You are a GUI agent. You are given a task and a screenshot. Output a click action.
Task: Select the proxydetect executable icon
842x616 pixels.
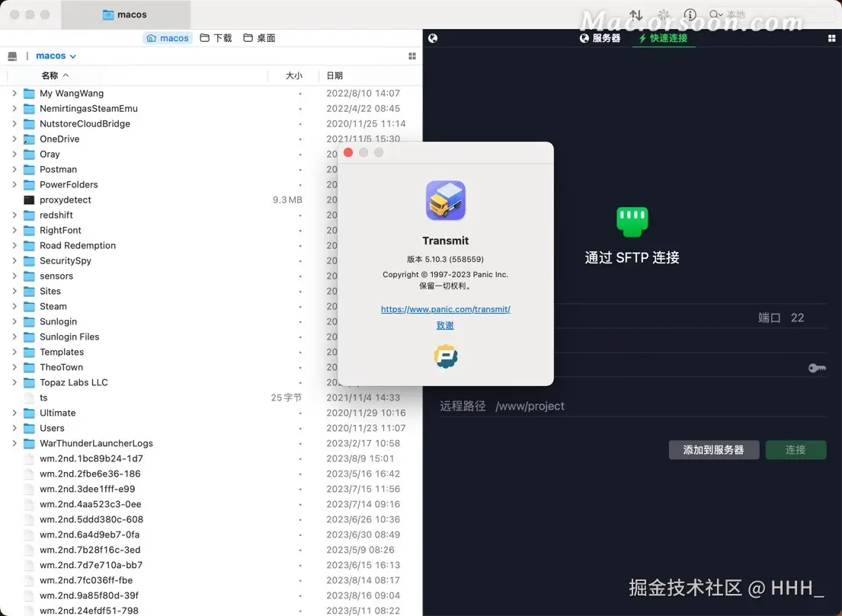pos(29,199)
